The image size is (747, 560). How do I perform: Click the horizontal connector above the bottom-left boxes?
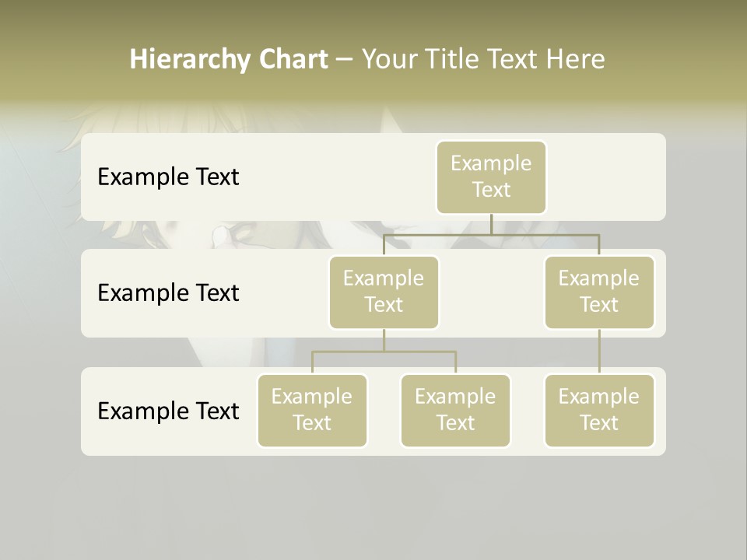click(x=420, y=352)
